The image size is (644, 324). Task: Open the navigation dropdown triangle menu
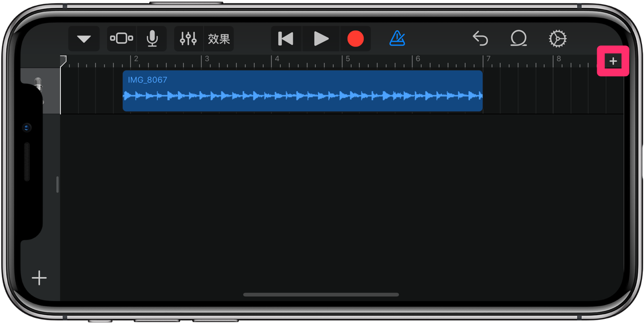84,39
